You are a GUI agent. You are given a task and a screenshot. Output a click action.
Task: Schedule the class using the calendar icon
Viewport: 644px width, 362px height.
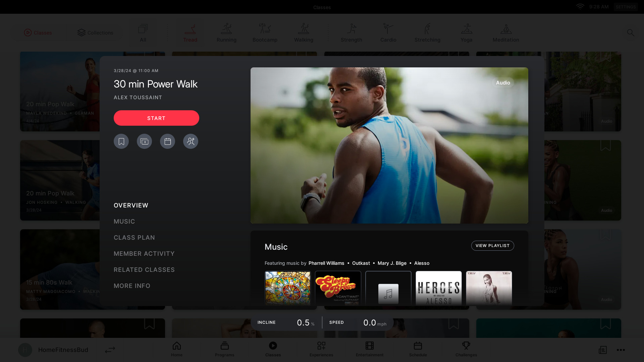click(167, 141)
